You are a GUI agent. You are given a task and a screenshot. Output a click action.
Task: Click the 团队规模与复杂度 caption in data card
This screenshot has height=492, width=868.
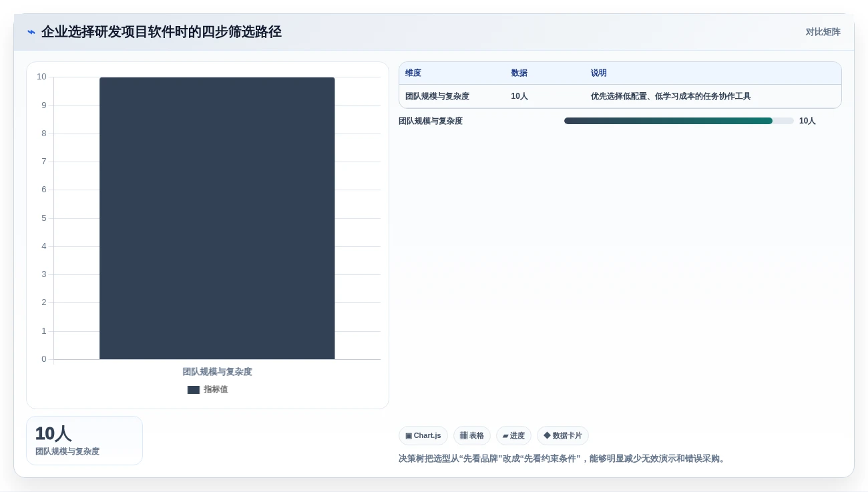(x=67, y=452)
